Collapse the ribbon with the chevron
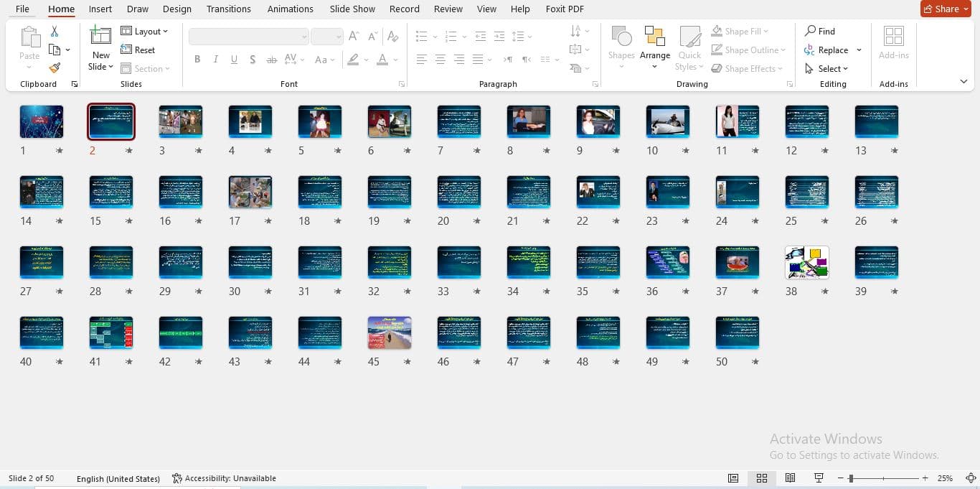980x489 pixels. pyautogui.click(x=963, y=82)
